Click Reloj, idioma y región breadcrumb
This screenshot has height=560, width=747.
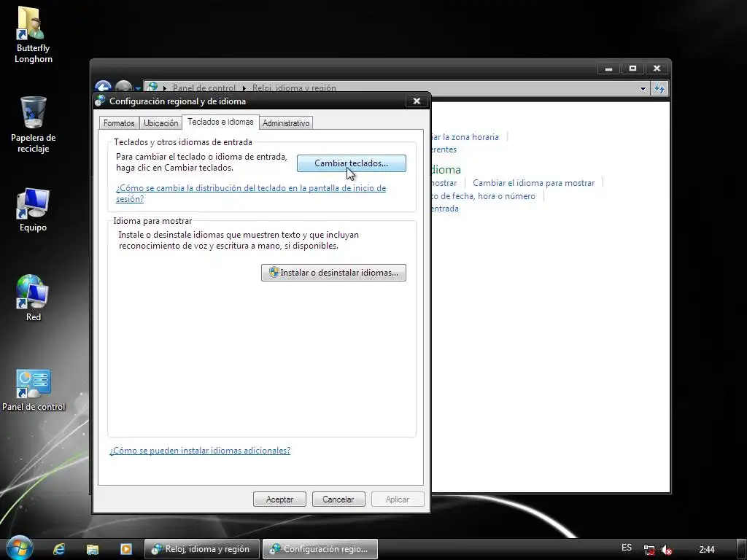294,87
